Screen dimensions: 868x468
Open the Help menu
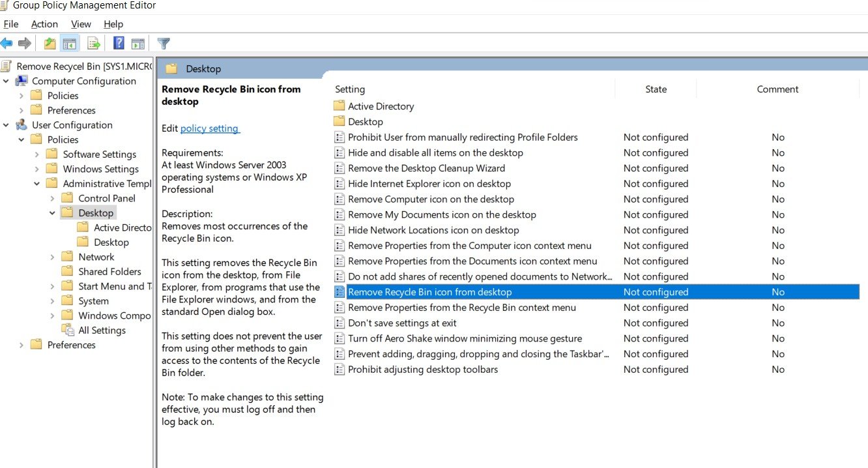(x=113, y=24)
